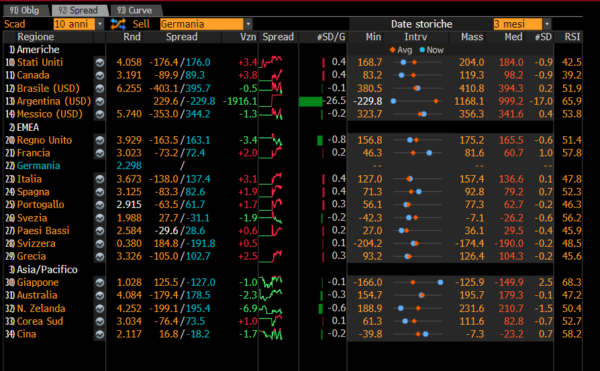Click the Stati Uniti interval range bar
Viewport: 600px width, 371px height.
[416, 62]
